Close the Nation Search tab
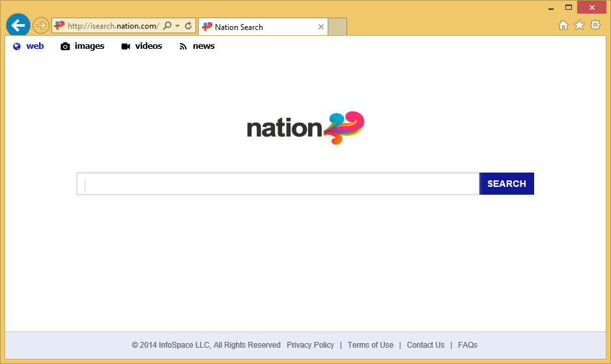This screenshot has width=611, height=364. tap(321, 27)
